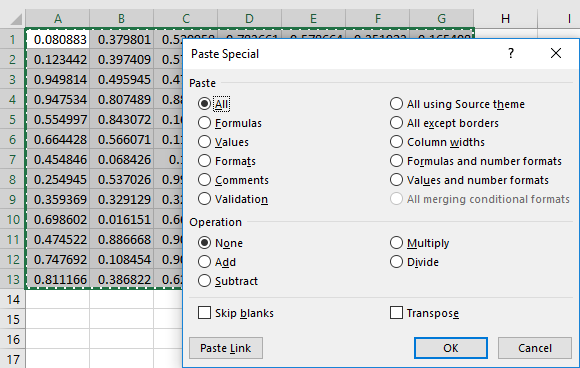
Task: Select None operation radio button
Action: pyautogui.click(x=205, y=243)
